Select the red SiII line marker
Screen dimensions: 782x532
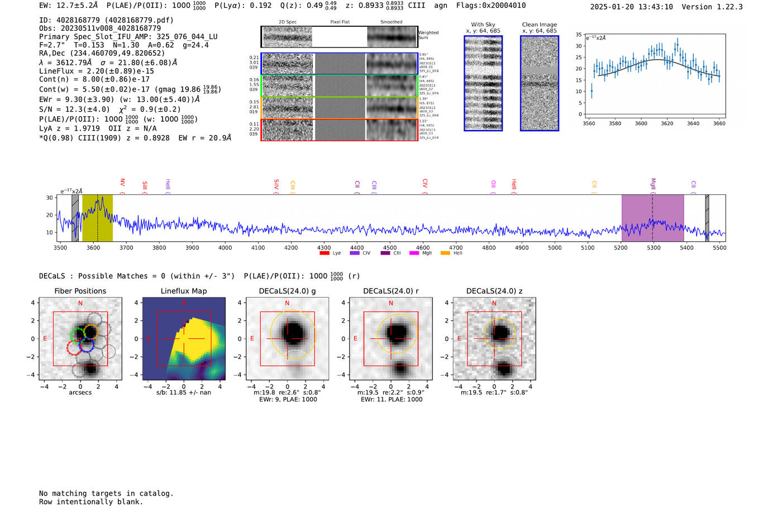145,187
